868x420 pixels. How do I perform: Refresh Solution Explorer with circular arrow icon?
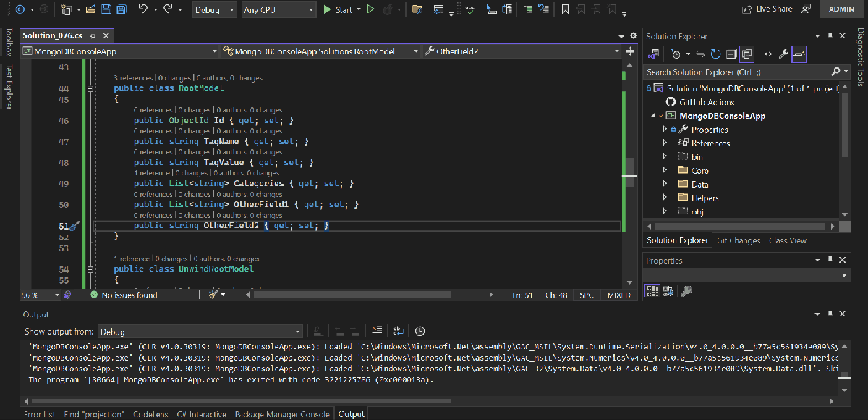coord(715,54)
